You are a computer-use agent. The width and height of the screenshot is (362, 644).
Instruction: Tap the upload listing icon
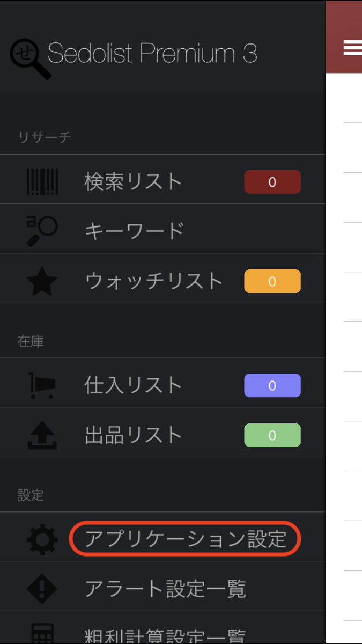[42, 435]
